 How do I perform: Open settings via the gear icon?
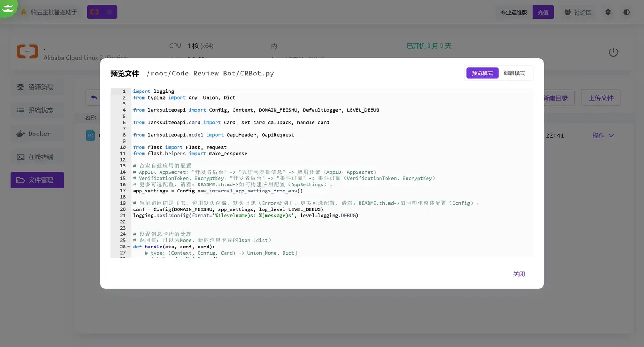pyautogui.click(x=608, y=12)
